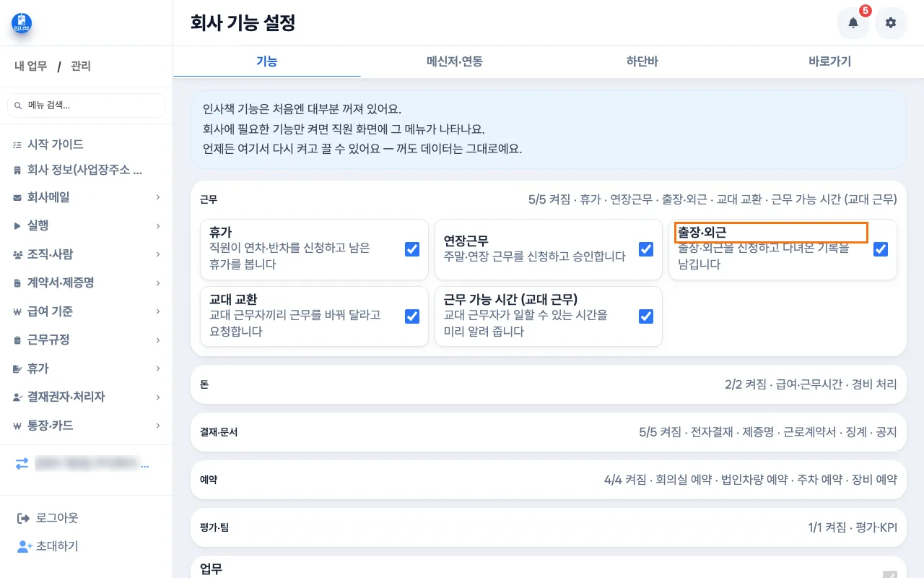The image size is (924, 578).
Task: Click the 초대하기 add-person icon
Action: click(24, 546)
